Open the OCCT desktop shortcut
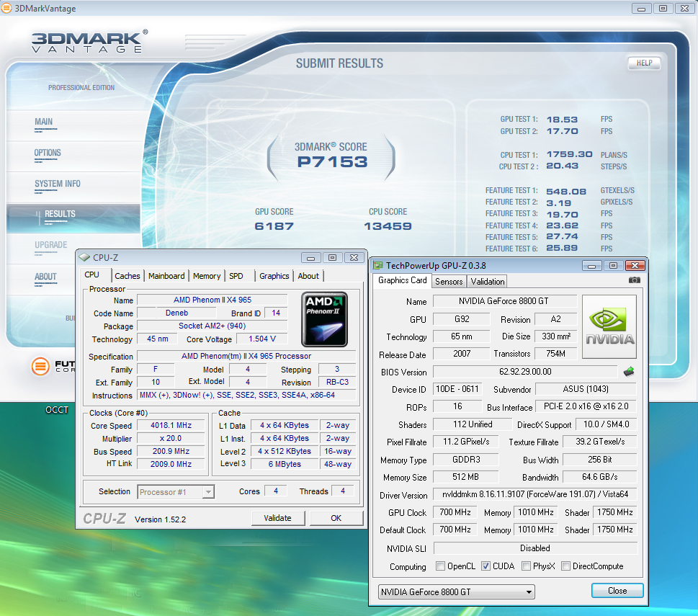Viewport: 698px width, 616px height. click(x=57, y=409)
